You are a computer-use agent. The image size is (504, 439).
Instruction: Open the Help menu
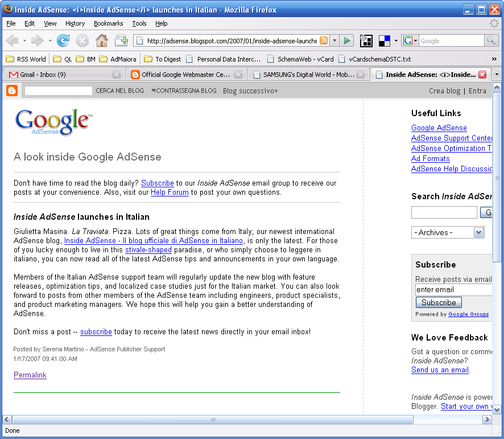pyautogui.click(x=162, y=23)
